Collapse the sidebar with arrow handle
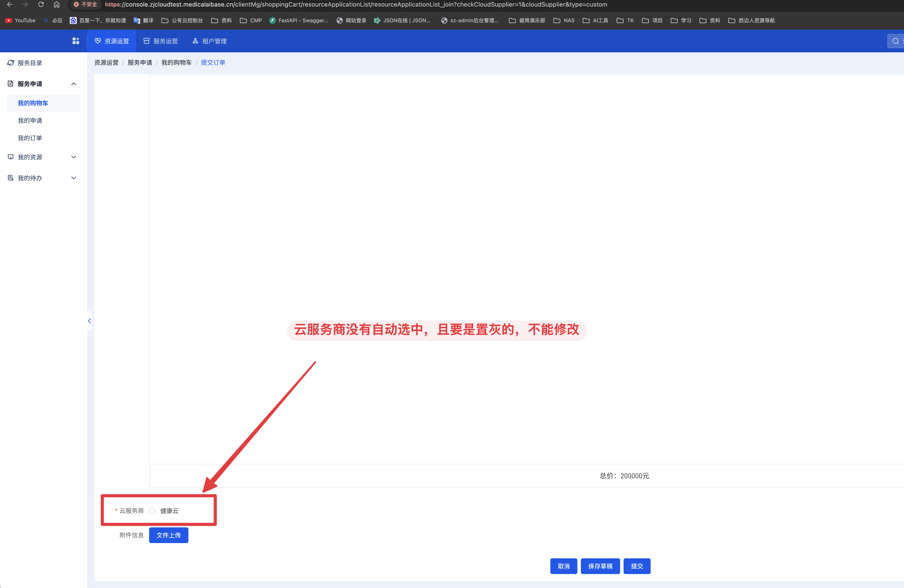The image size is (904, 588). (90, 321)
